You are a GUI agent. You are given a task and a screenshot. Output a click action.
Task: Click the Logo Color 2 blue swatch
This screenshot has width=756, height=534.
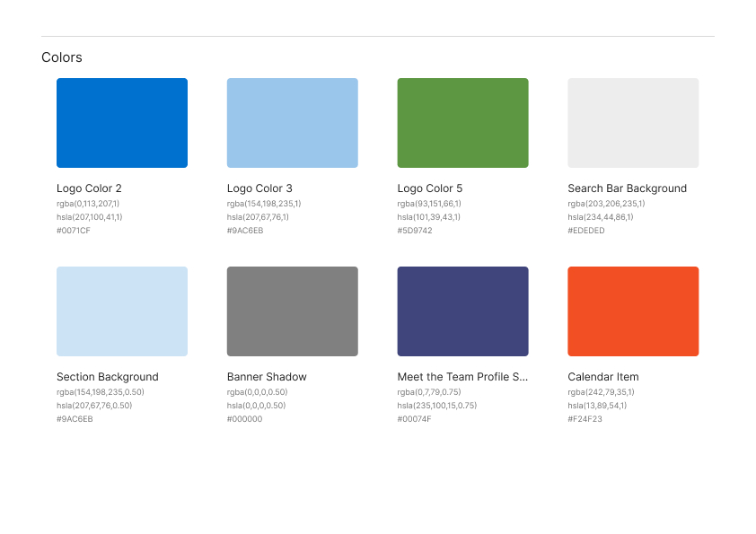point(122,123)
